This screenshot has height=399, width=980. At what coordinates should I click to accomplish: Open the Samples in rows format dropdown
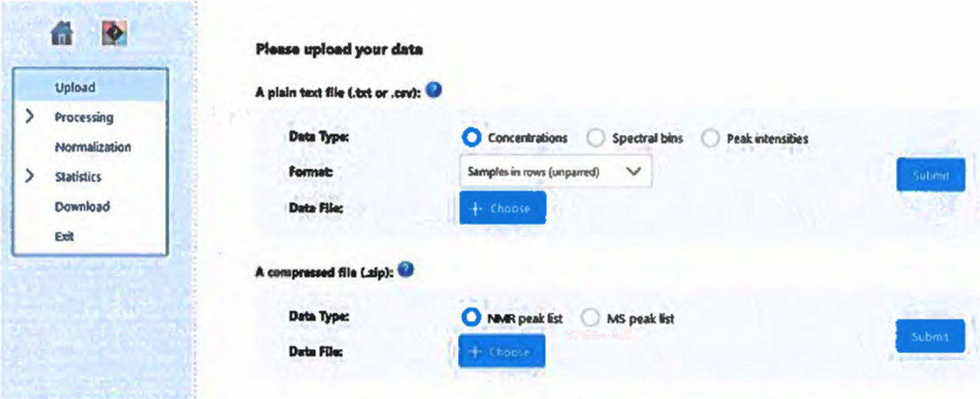click(x=555, y=172)
